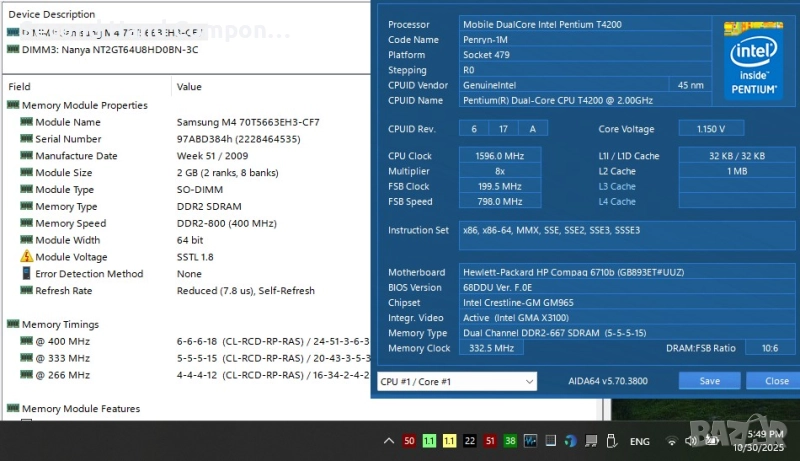Click the Error Detection Method icon
The image size is (800, 461).
pos(27,274)
